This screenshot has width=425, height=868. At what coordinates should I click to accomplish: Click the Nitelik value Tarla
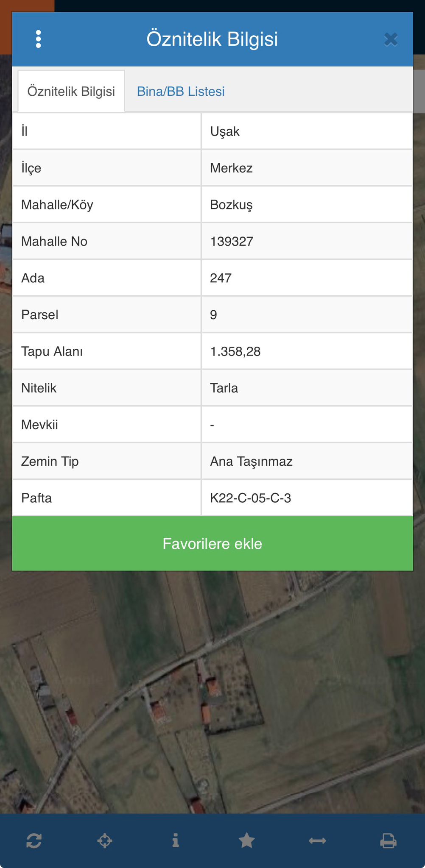coord(224,388)
